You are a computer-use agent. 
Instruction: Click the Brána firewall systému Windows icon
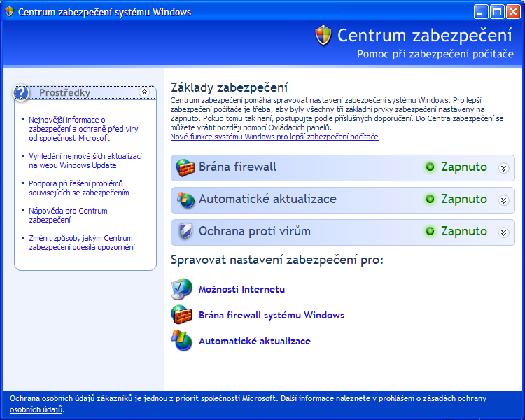(182, 314)
